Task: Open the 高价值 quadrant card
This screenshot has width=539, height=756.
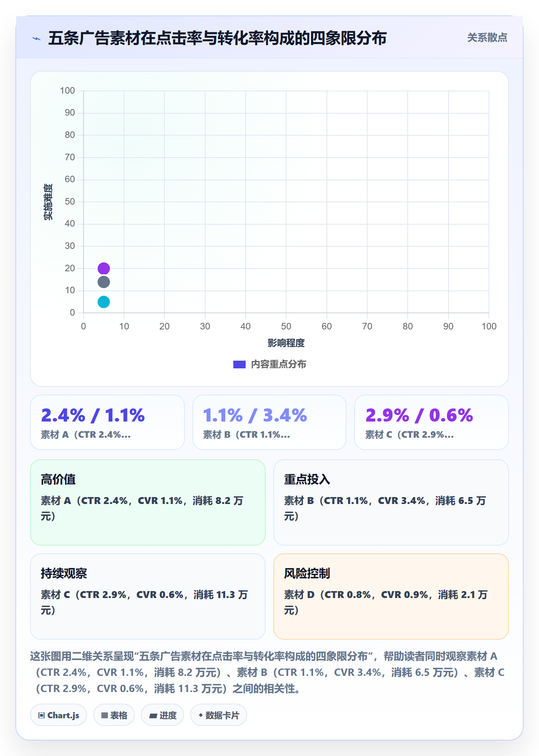Action: [x=148, y=502]
